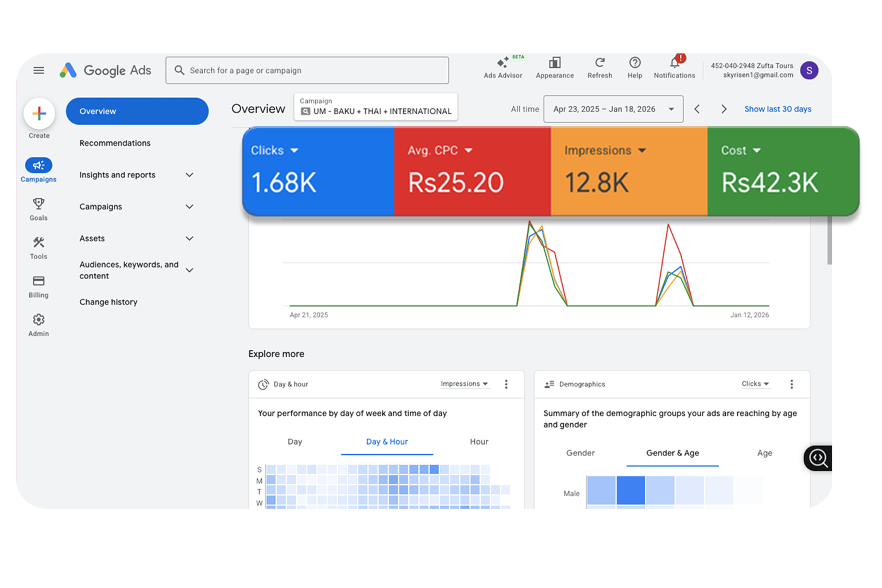Screen dimensions: 882x588
Task: Open Recommendations page
Action: pos(115,143)
